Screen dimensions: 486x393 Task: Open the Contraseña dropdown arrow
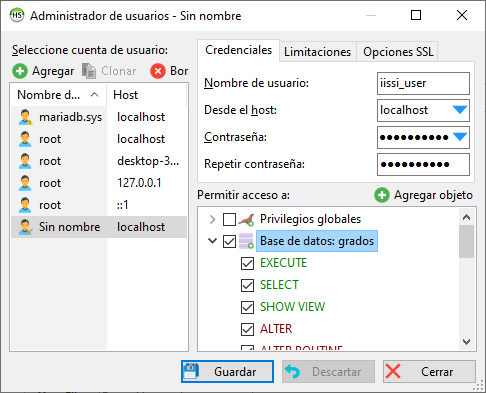pos(460,137)
